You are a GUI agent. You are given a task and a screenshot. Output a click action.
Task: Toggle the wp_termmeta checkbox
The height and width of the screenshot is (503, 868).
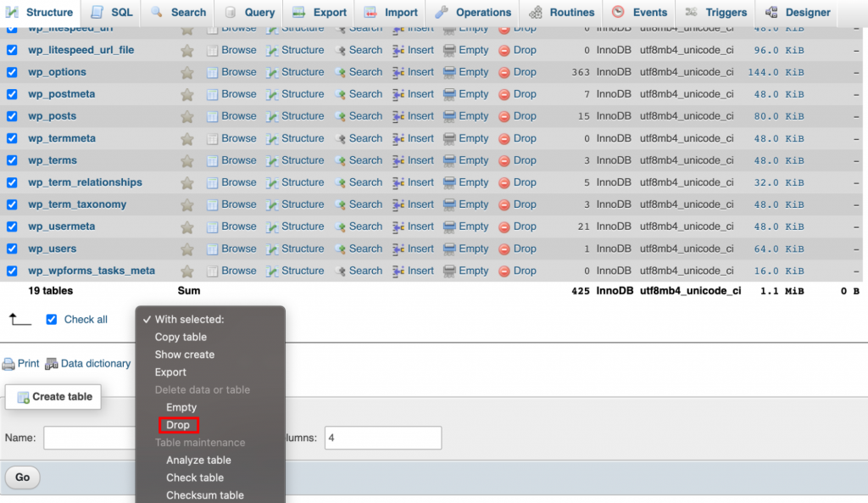coord(12,138)
